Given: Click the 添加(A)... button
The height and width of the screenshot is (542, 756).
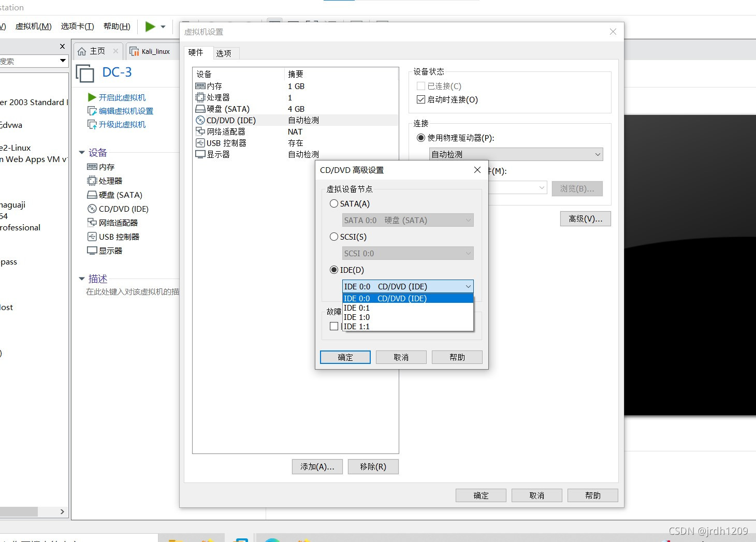Looking at the screenshot, I should pos(317,466).
